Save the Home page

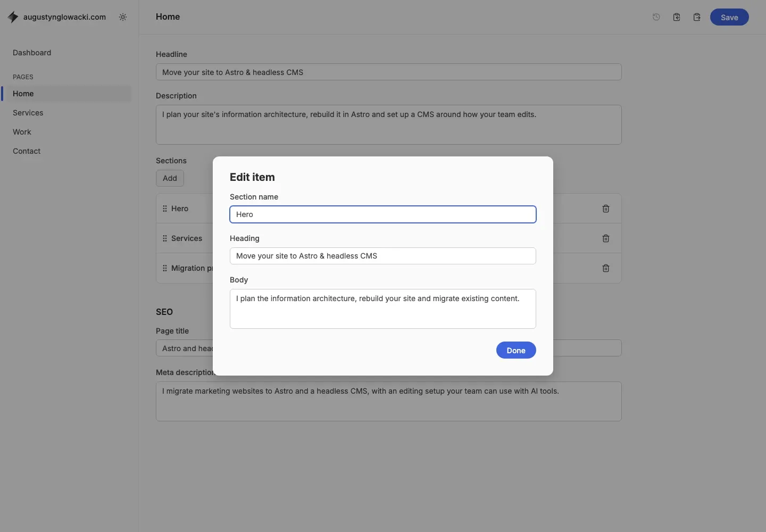729,17
